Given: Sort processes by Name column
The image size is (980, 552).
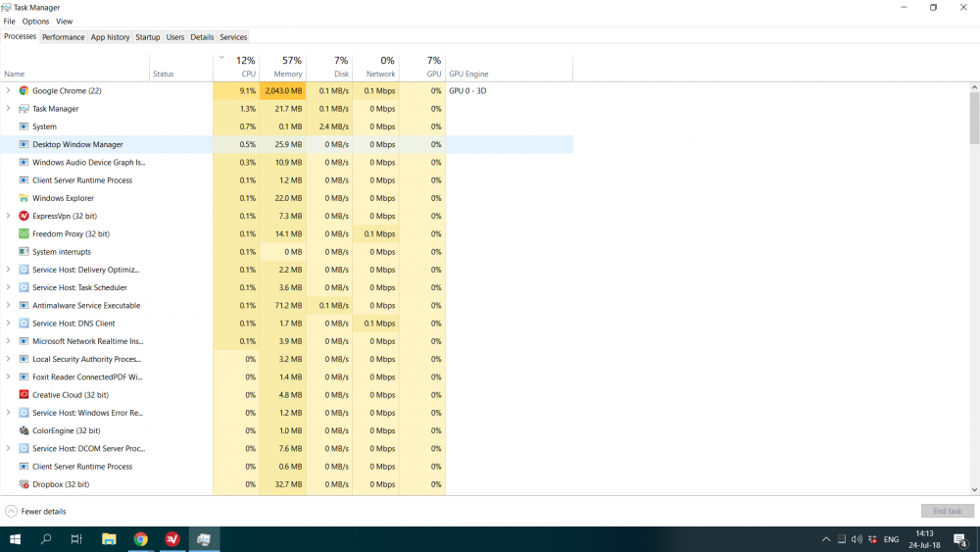Looking at the screenshot, I should pos(75,67).
